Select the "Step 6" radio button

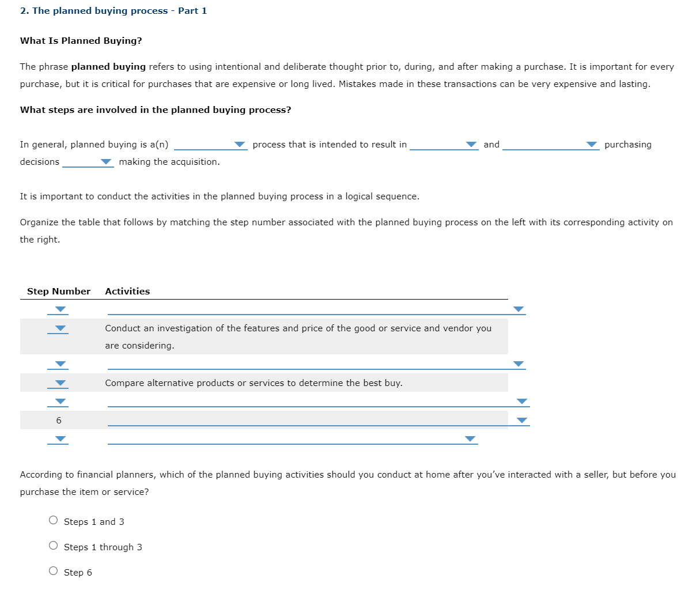(x=53, y=570)
